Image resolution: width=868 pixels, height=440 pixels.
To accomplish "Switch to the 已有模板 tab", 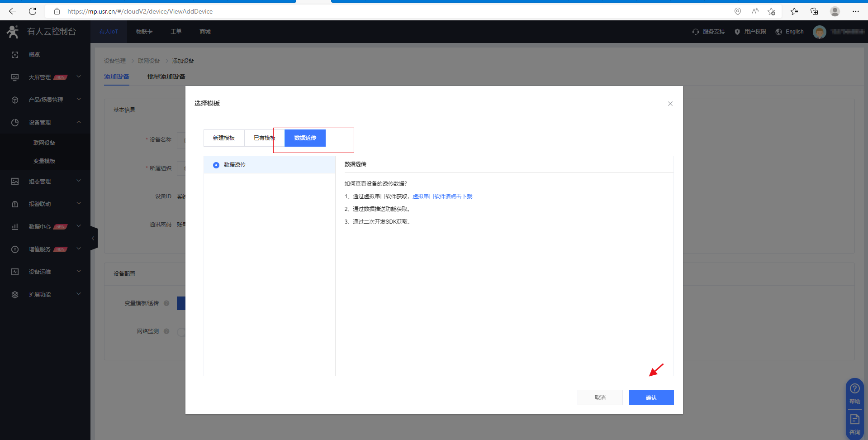I will (x=264, y=138).
